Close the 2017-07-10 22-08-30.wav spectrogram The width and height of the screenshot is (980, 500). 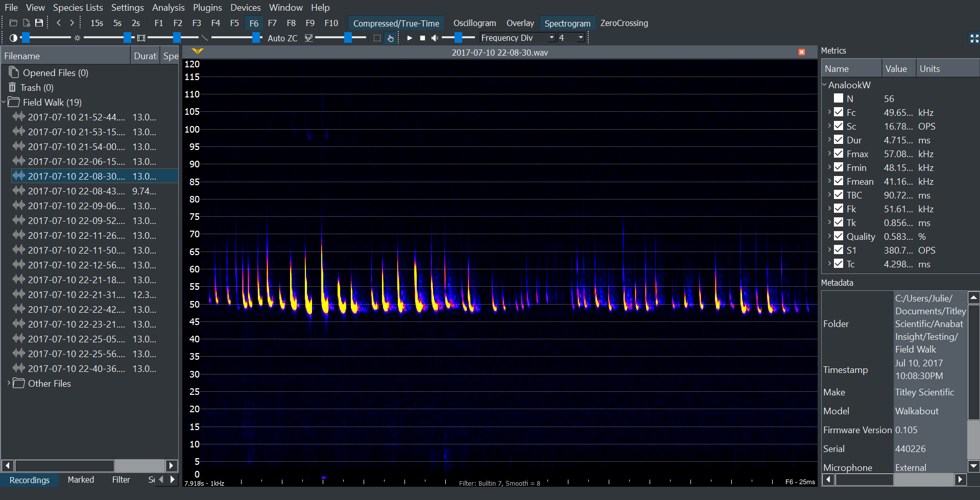802,52
